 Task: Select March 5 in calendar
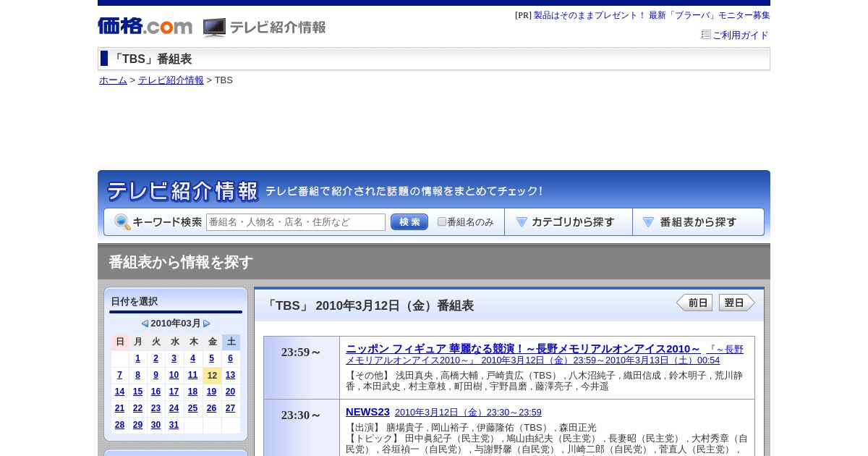click(211, 358)
